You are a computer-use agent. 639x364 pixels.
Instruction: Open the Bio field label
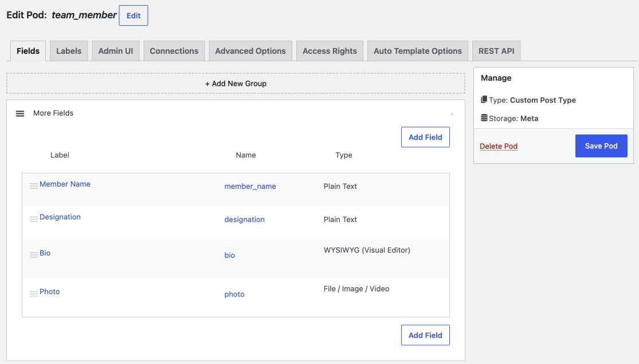coord(45,253)
